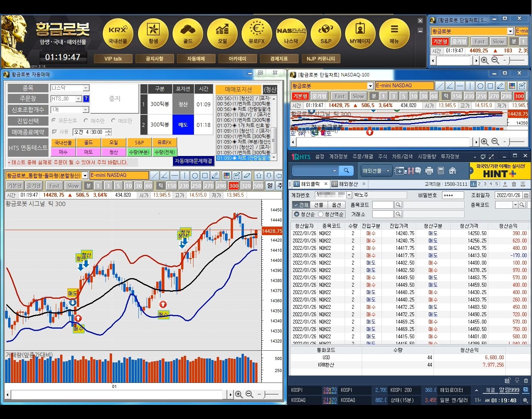532x419 pixels.
Task: Click 수량(전체) test button
Action: (x=164, y=152)
